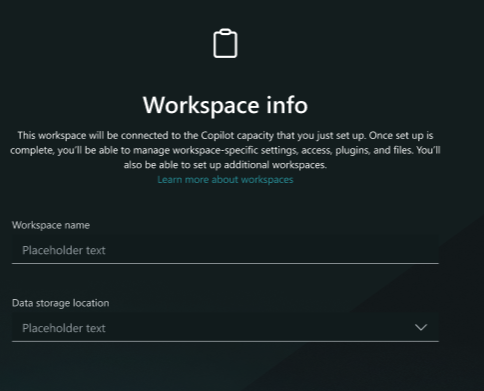Click the clipboard icon above Workspace info

(x=225, y=43)
